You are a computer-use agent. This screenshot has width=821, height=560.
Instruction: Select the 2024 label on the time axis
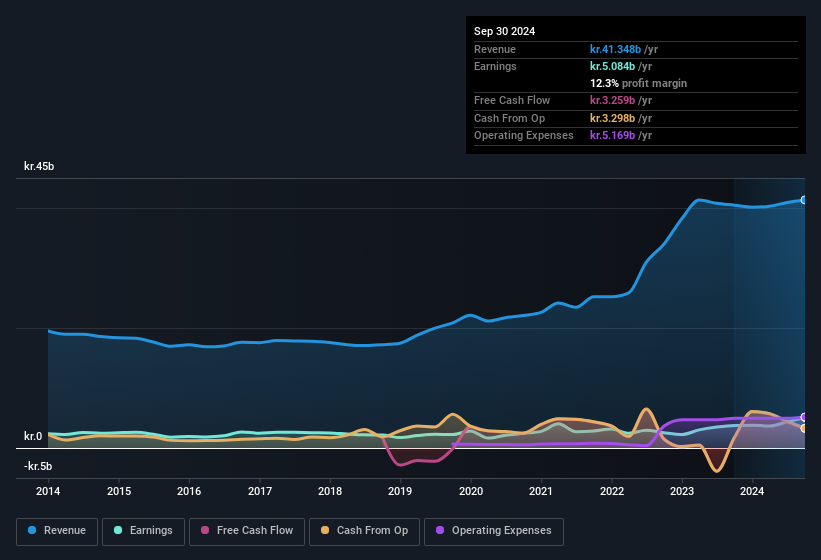pos(752,491)
